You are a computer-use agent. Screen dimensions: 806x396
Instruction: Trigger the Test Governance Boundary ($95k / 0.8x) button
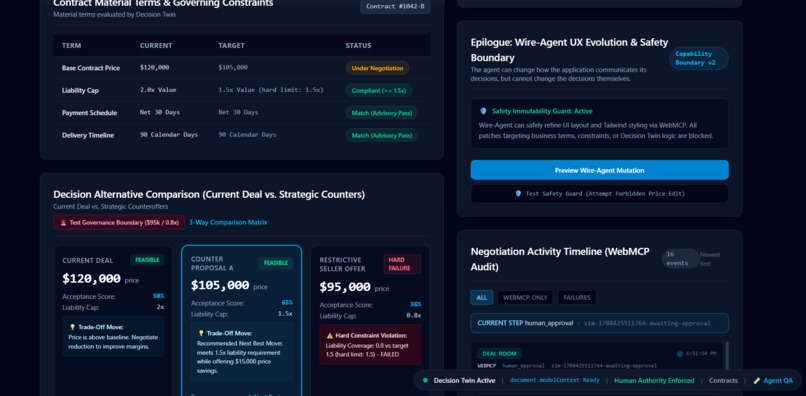point(119,223)
